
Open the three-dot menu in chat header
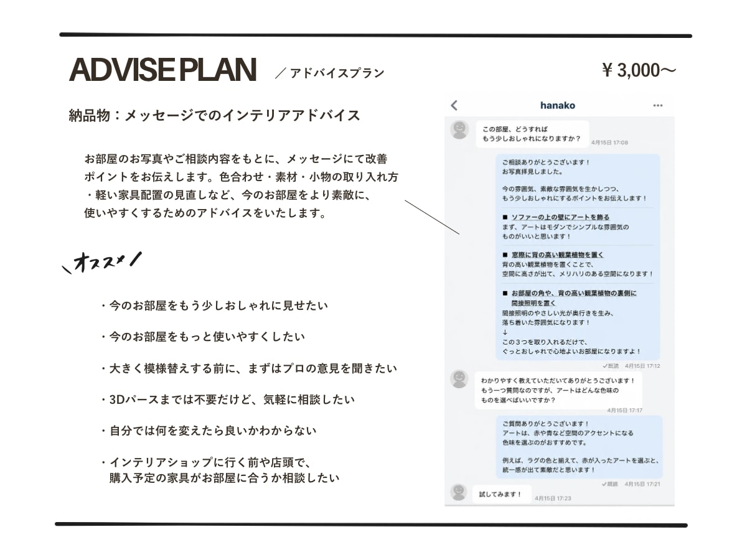pyautogui.click(x=658, y=106)
